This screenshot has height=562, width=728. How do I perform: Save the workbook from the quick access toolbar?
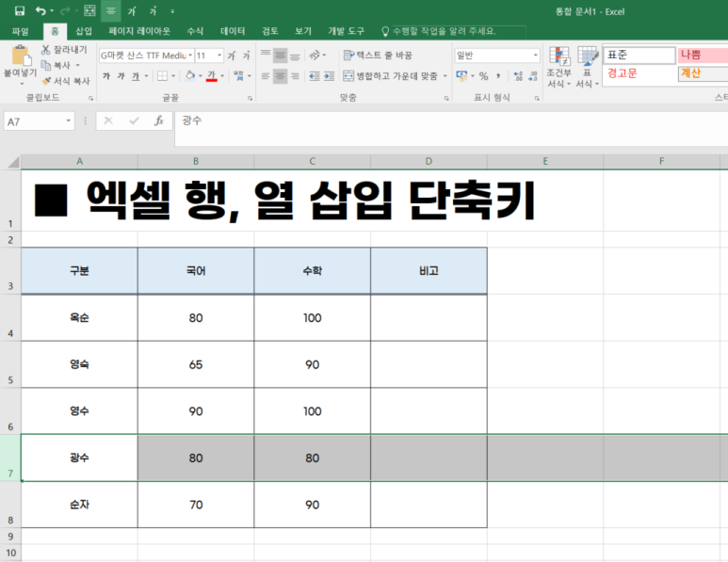point(20,10)
